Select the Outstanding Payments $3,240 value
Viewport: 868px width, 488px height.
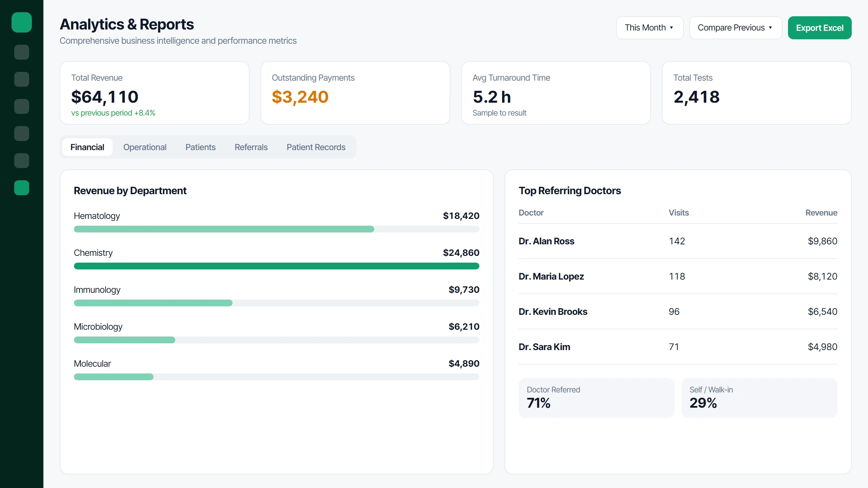(x=300, y=97)
